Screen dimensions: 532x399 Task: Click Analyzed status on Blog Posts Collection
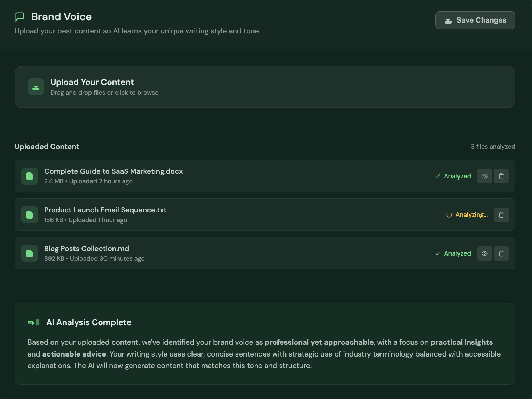point(453,253)
